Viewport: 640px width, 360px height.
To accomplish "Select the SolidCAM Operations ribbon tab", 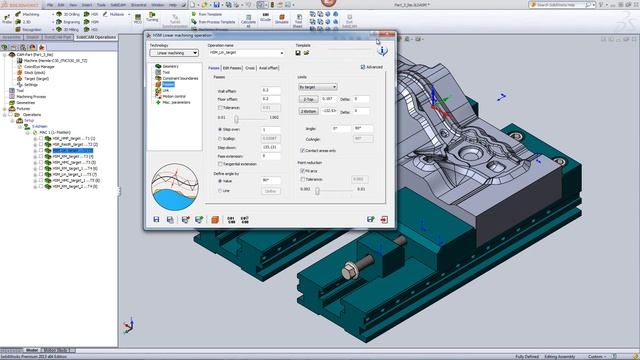I will [96, 37].
